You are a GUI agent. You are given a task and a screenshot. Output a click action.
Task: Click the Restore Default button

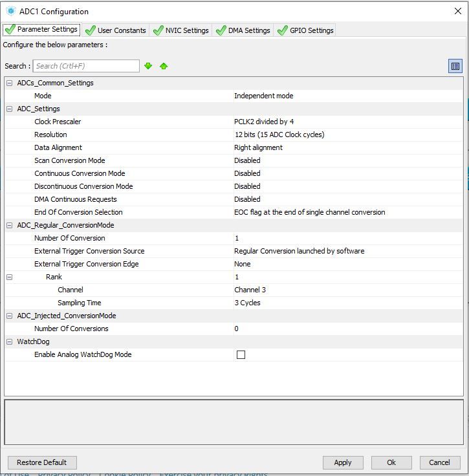tap(42, 462)
